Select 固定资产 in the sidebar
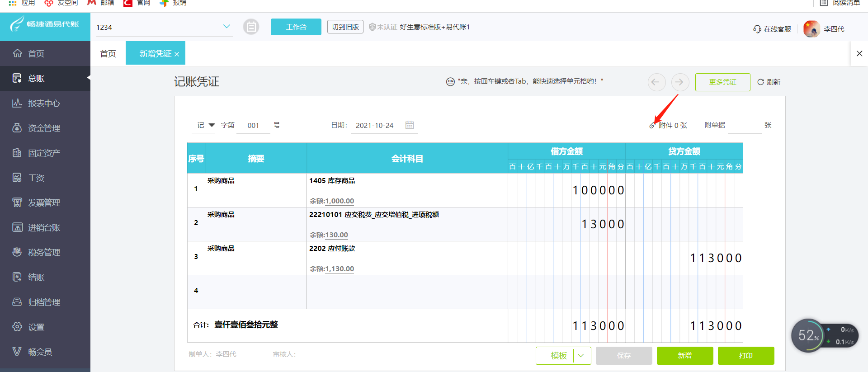This screenshot has height=372, width=868. tap(44, 153)
